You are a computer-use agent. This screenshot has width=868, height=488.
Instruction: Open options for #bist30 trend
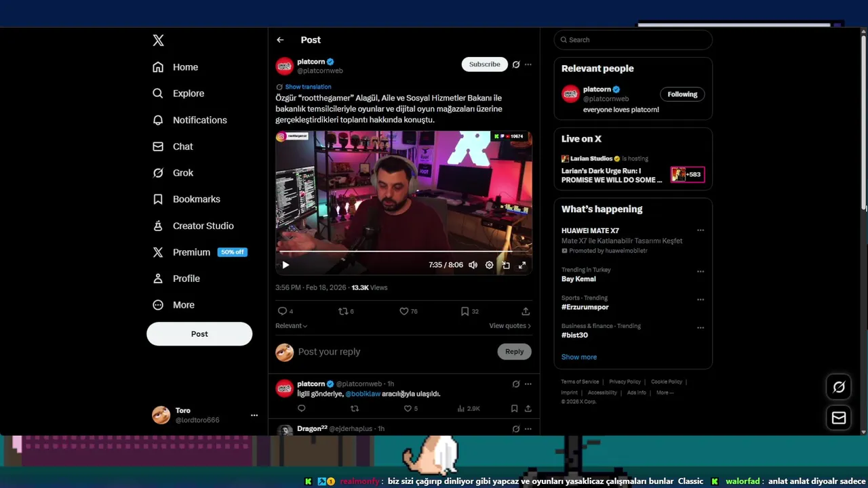[x=701, y=328]
